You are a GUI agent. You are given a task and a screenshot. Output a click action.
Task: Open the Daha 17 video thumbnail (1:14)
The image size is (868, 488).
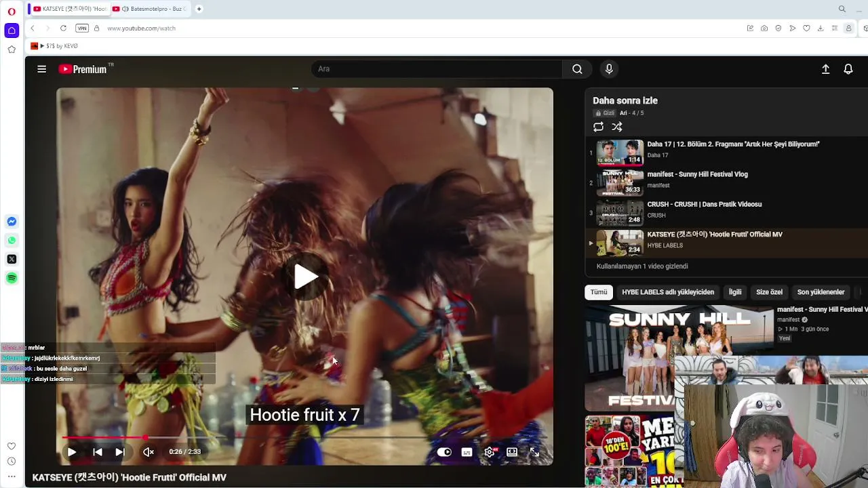[620, 152]
